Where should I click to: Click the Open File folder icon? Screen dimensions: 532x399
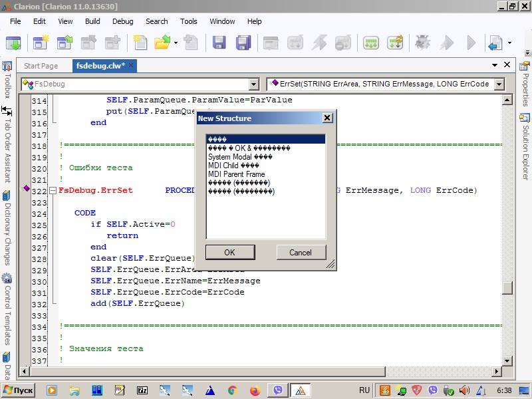click(162, 43)
